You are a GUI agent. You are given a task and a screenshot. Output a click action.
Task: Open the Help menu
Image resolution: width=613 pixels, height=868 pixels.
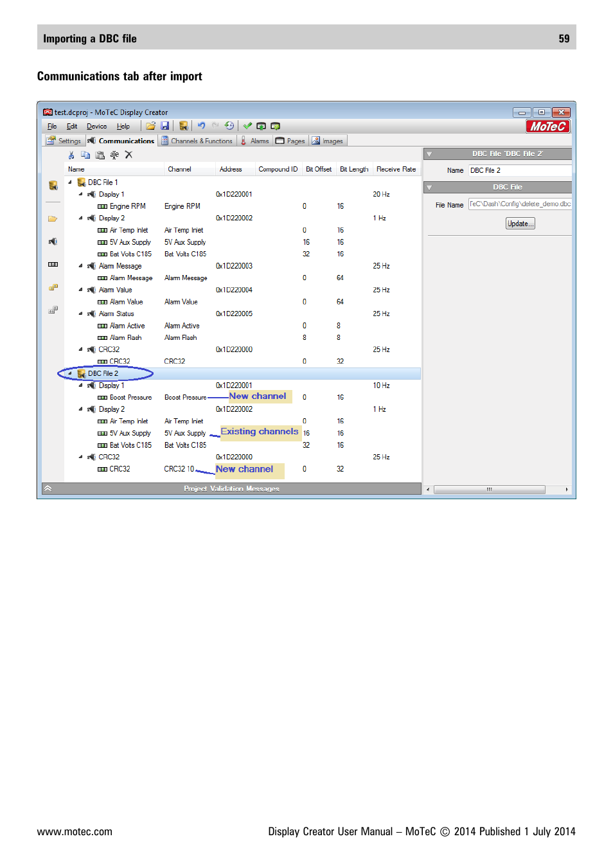pos(123,127)
